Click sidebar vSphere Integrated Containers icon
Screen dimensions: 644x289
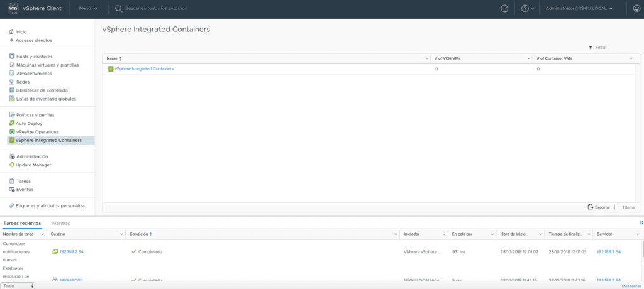tap(12, 140)
